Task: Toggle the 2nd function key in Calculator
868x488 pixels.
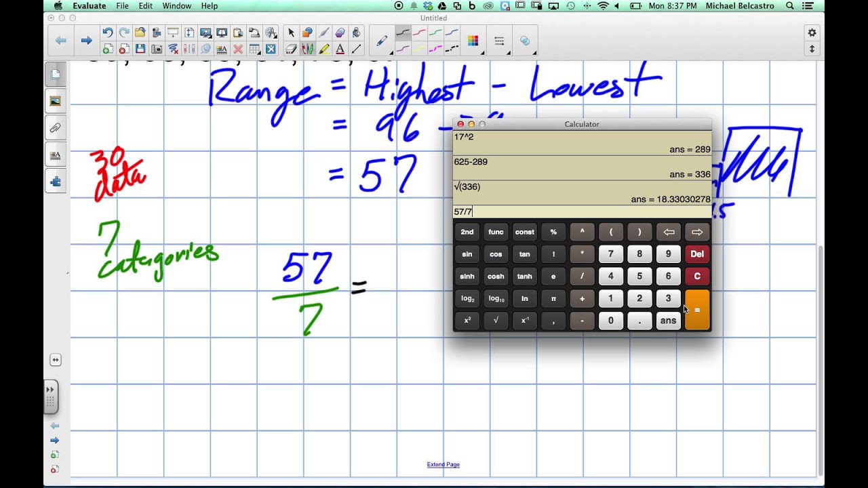Action: [467, 232]
